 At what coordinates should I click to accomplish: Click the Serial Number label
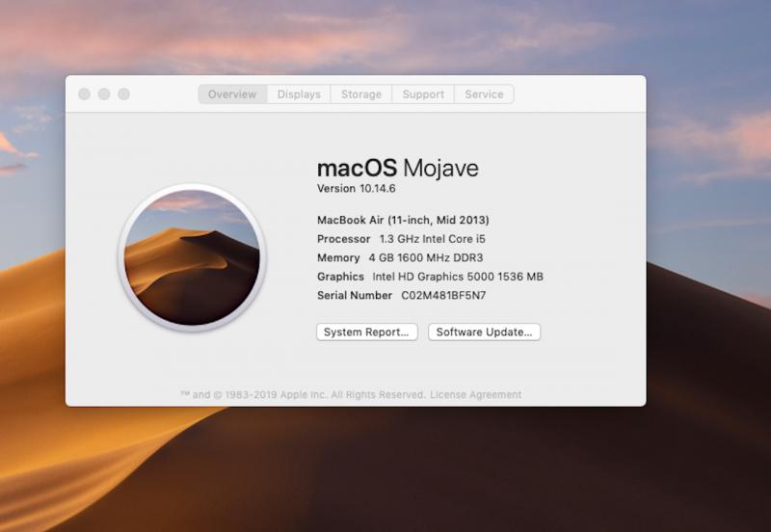355,296
